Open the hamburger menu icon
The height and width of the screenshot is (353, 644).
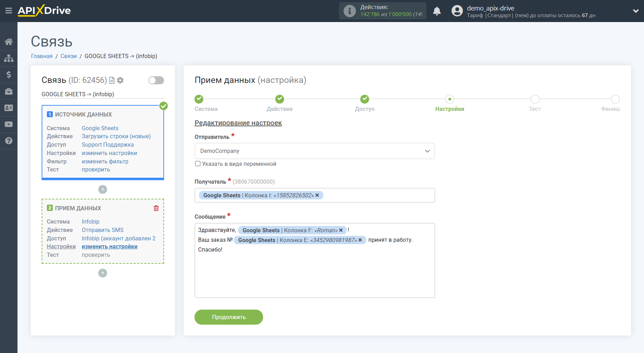pyautogui.click(x=9, y=11)
